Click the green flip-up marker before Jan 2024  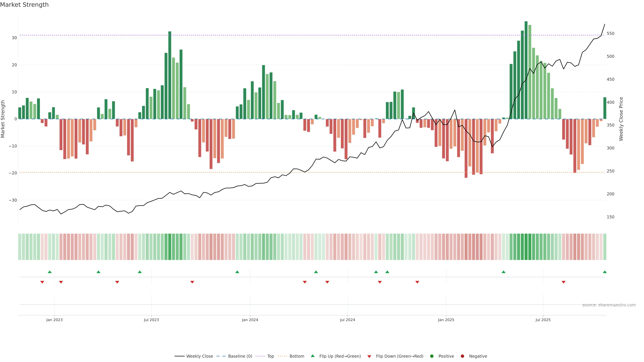coord(237,272)
